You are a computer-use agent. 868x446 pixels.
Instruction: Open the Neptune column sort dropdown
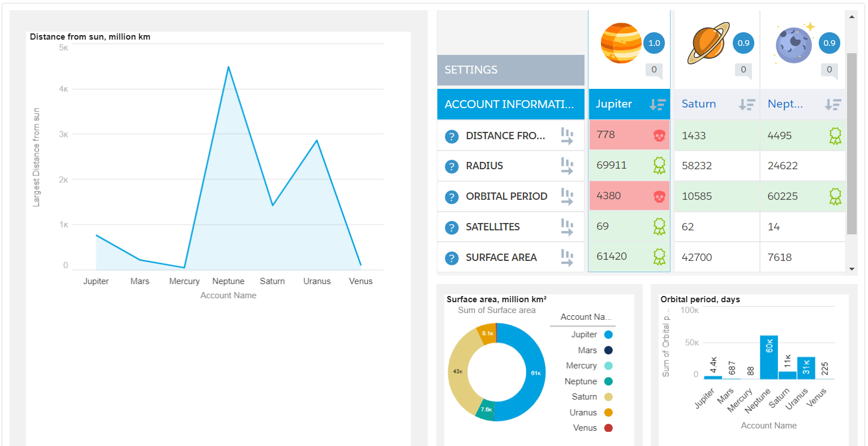click(833, 104)
